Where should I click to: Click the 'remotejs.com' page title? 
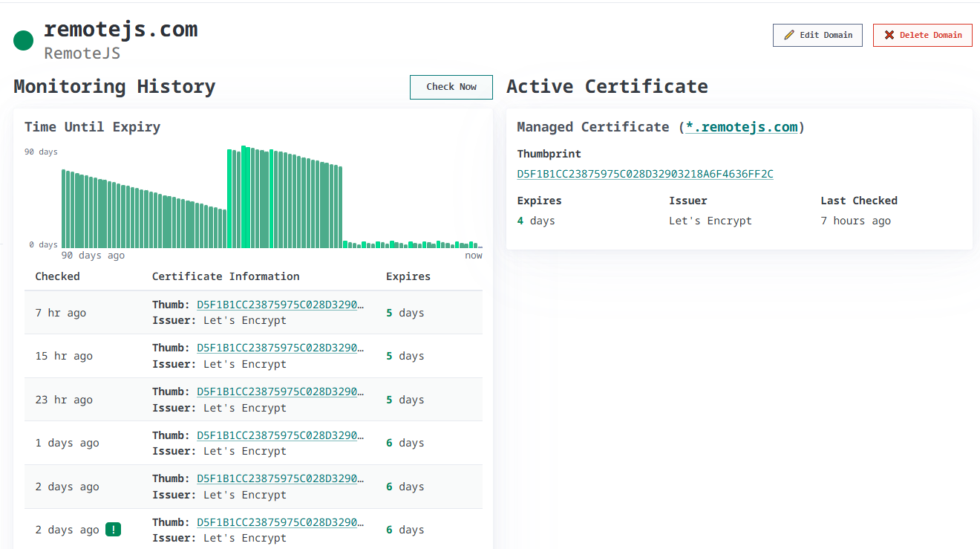(121, 30)
